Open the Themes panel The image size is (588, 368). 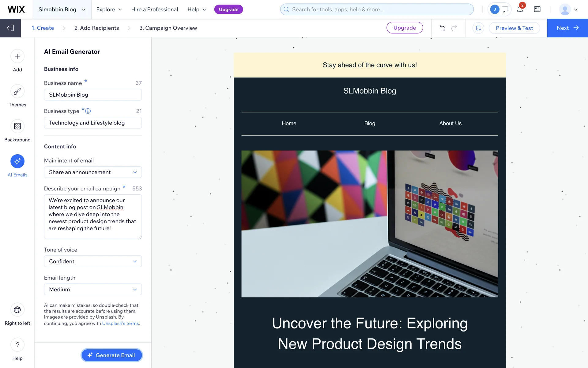point(17,91)
